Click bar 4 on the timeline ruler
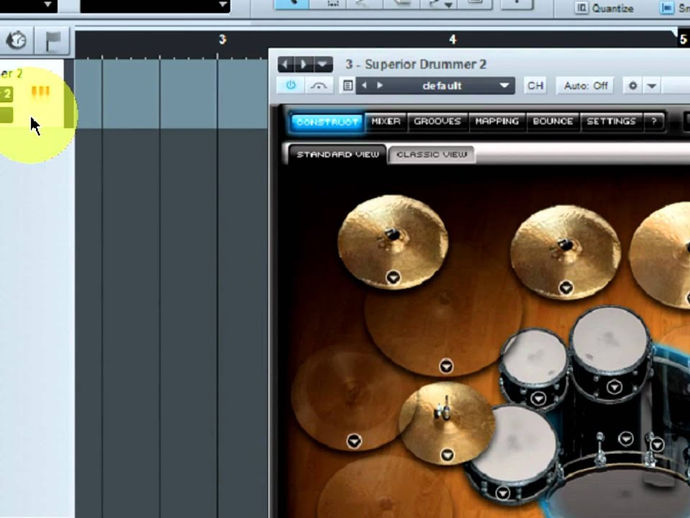This screenshot has height=518, width=690. tap(453, 40)
